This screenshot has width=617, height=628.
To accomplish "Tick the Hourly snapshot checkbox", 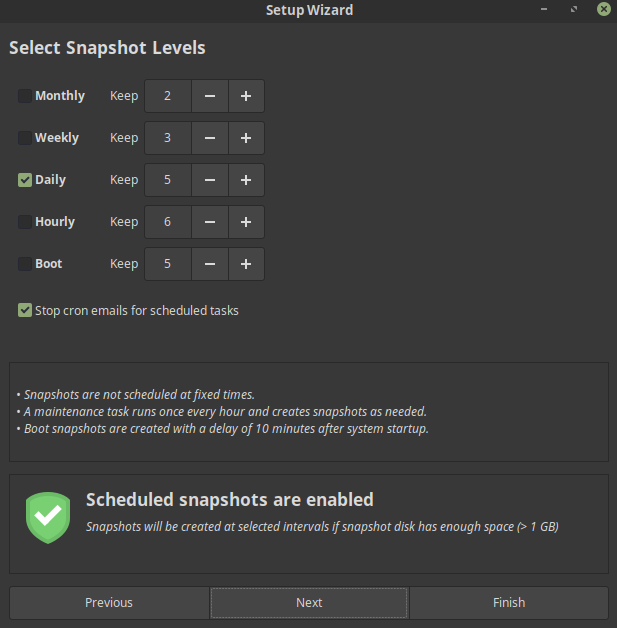I will [x=25, y=222].
